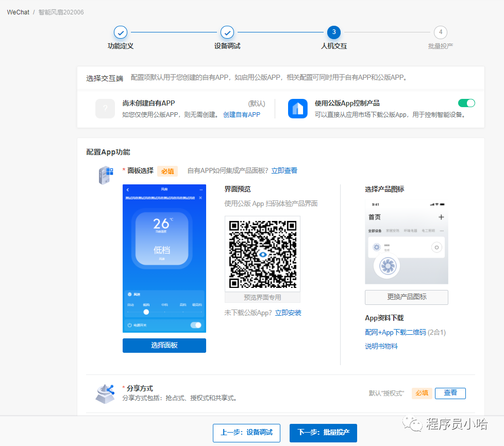Click the fan speed slider handle
504x446 pixels.
(x=146, y=312)
